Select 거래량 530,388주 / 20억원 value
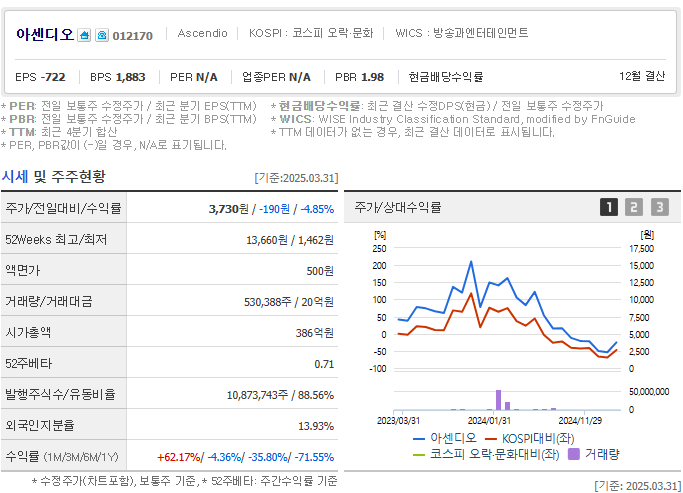Viewport: 683px width, 493px height. click(x=289, y=302)
